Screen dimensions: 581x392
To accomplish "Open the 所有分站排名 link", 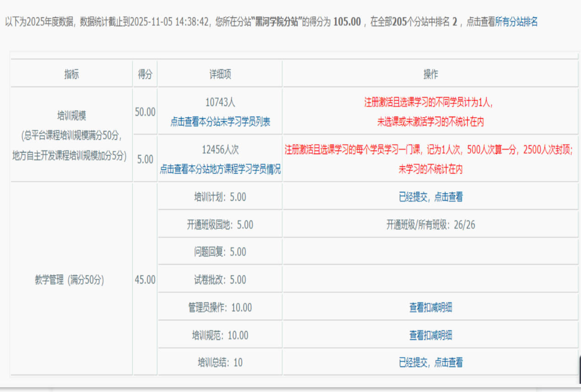I will pos(516,22).
